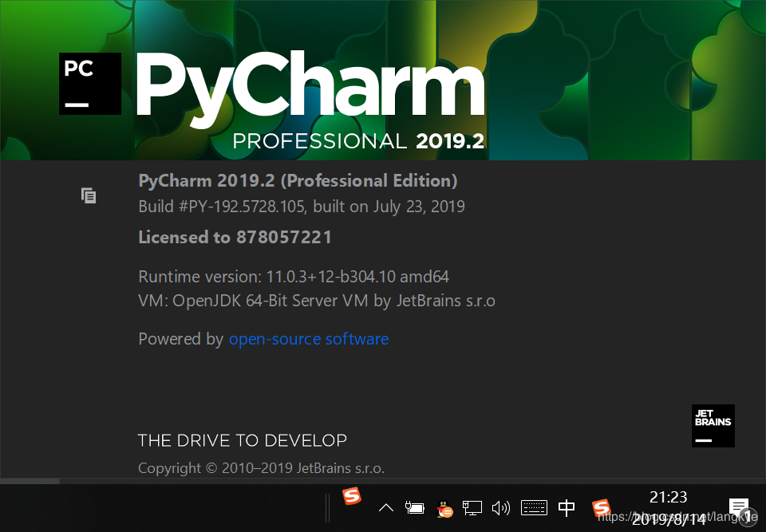Image resolution: width=766 pixels, height=532 pixels.
Task: Open the open-source software link
Action: click(309, 339)
